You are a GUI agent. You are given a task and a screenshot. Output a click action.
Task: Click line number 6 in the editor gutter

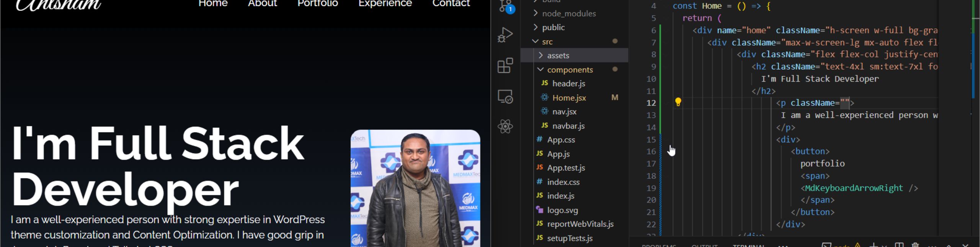[x=653, y=30]
